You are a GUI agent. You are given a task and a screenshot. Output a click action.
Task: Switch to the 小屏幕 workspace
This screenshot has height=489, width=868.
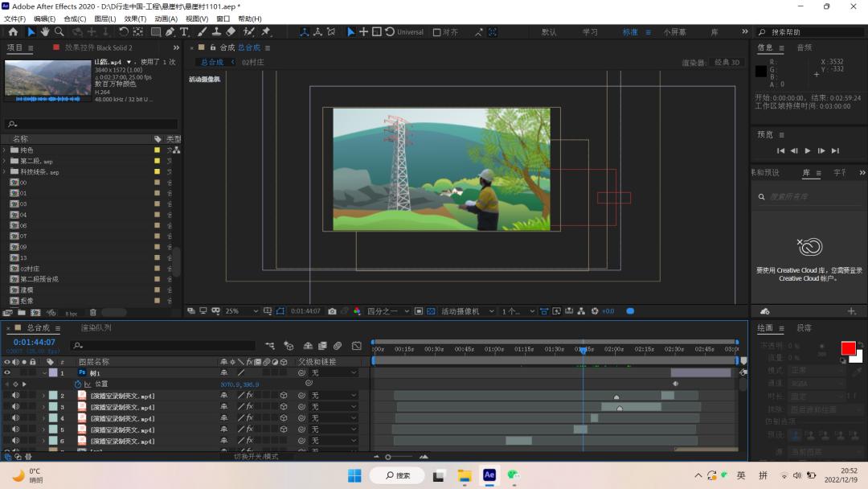pos(674,32)
